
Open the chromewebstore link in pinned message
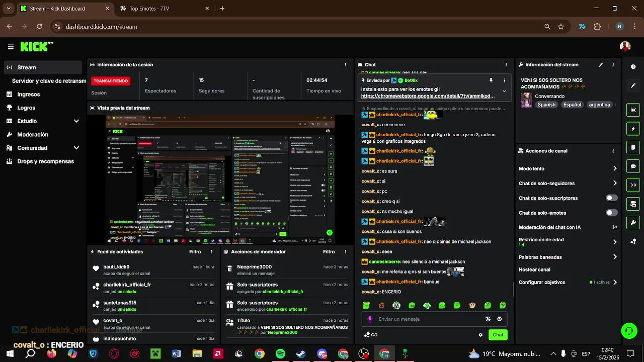tap(428, 96)
